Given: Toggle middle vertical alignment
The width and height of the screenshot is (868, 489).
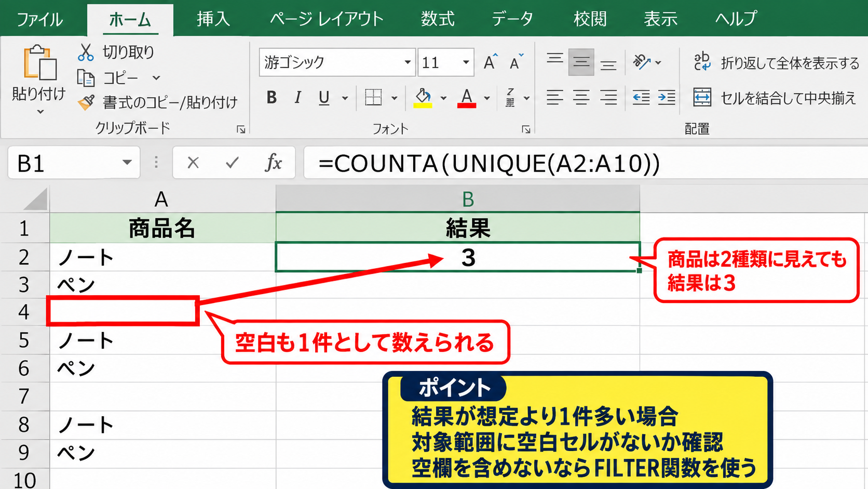Looking at the screenshot, I should (x=581, y=62).
